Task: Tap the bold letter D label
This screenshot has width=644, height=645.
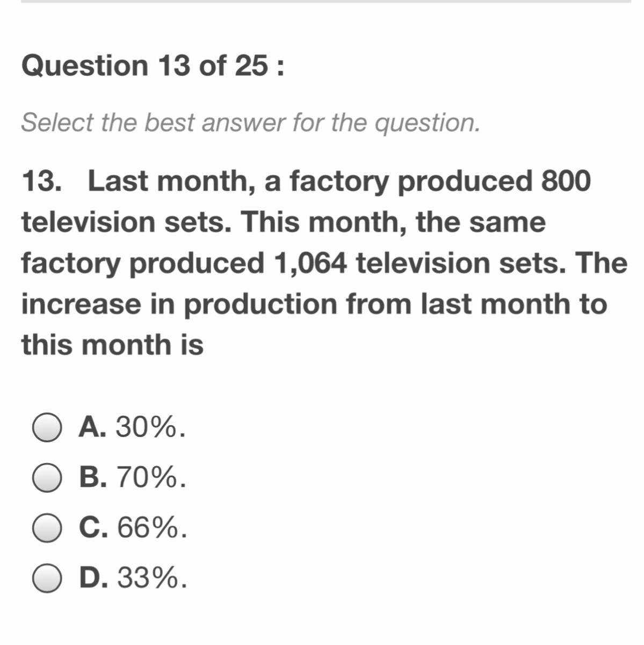Action: click(93, 578)
